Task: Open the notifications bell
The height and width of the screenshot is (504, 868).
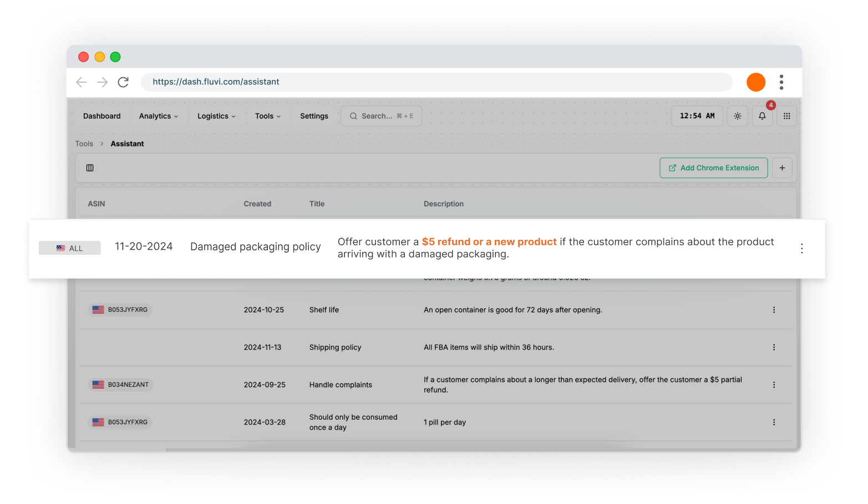Action: [x=762, y=116]
